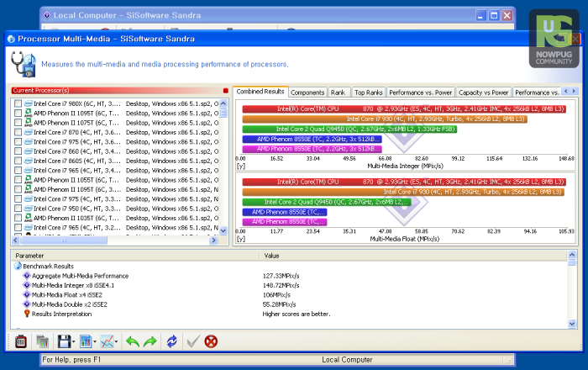Click processor list scroll-down arrow

(x=223, y=230)
